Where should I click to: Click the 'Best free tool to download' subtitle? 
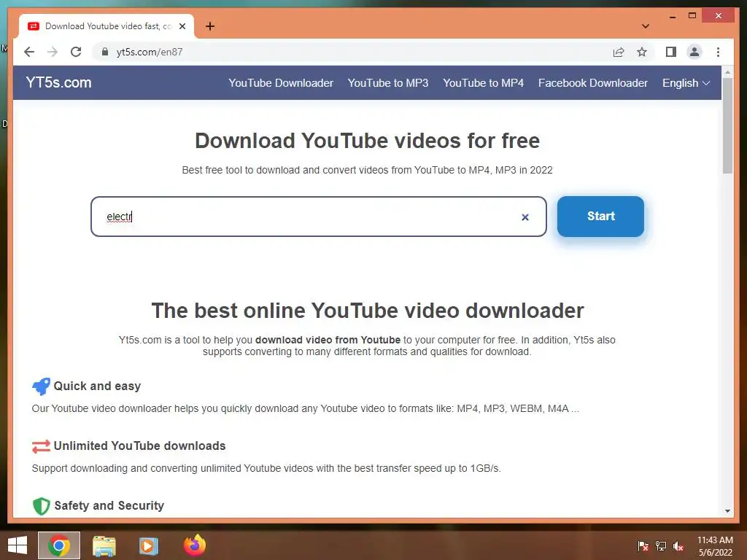(x=368, y=170)
